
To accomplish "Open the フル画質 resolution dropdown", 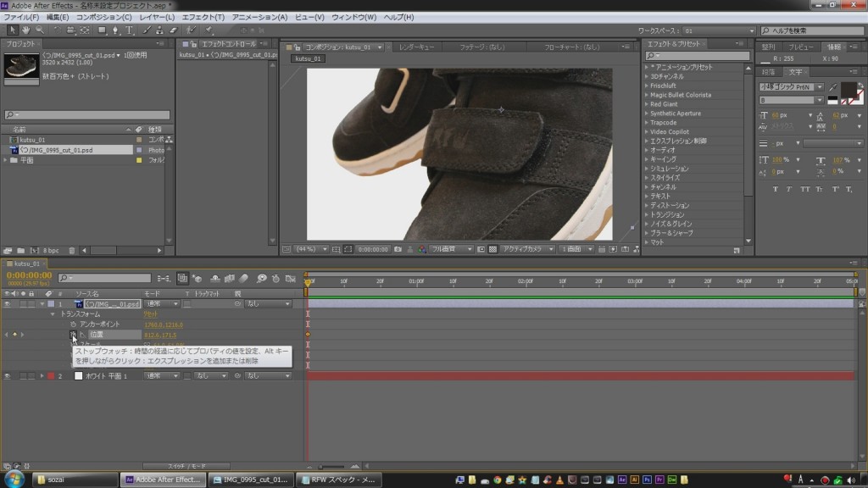I will (451, 250).
